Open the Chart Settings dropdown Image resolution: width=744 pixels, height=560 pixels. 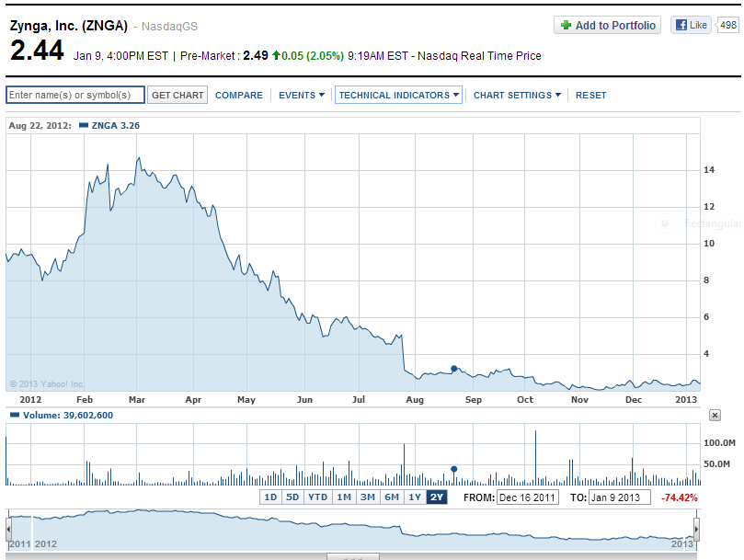pyautogui.click(x=517, y=95)
